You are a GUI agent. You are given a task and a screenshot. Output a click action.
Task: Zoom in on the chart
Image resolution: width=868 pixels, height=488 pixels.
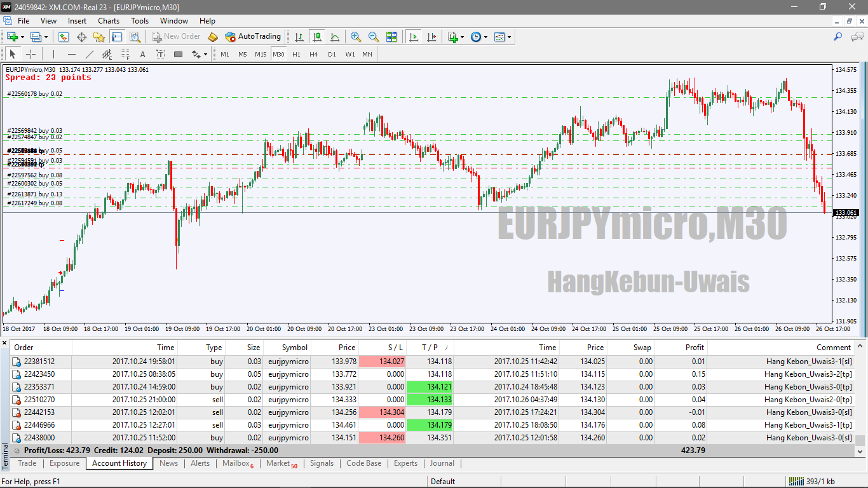(356, 37)
